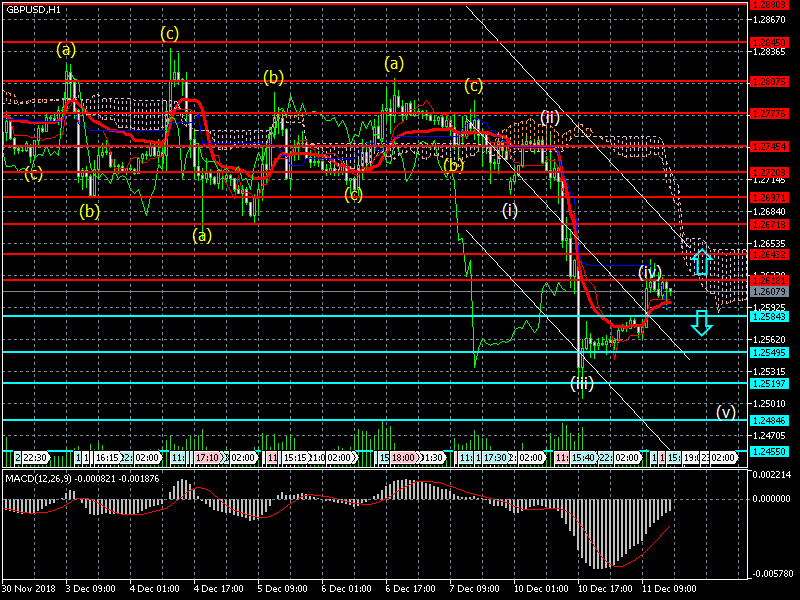Viewport: 800px width, 600px height.
Task: Click the 1.28670 price scale value
Action: pyautogui.click(x=769, y=20)
